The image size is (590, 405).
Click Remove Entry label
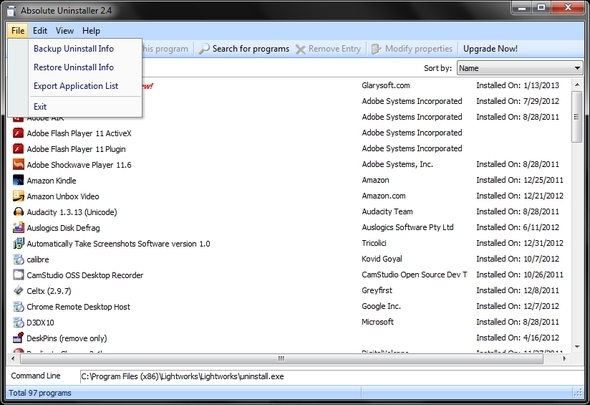pos(335,49)
